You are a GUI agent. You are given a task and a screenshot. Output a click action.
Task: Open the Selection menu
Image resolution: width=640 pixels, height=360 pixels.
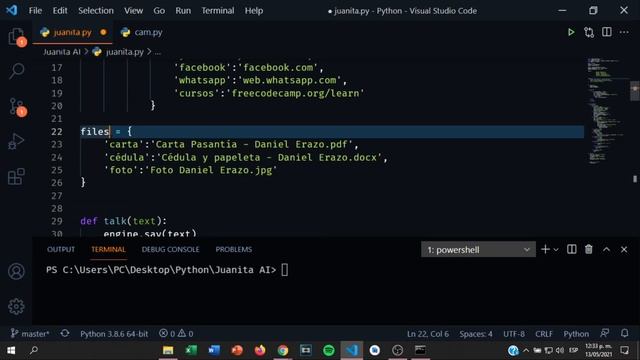point(96,11)
